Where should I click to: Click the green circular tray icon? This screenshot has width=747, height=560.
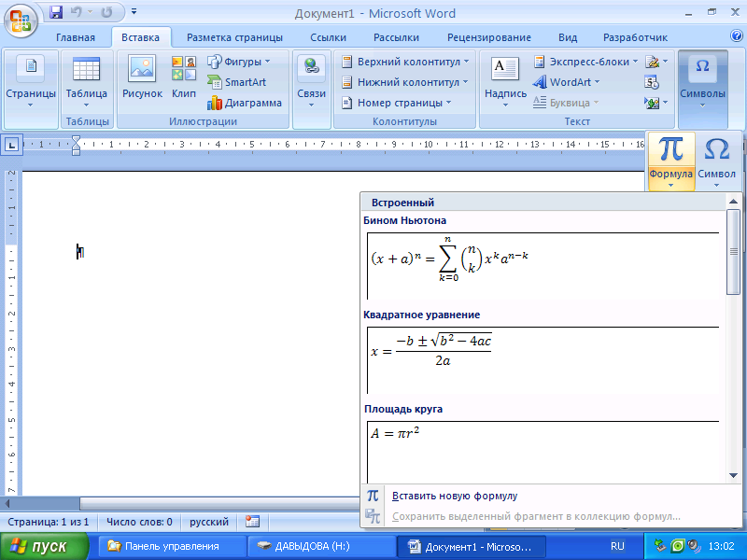(677, 546)
